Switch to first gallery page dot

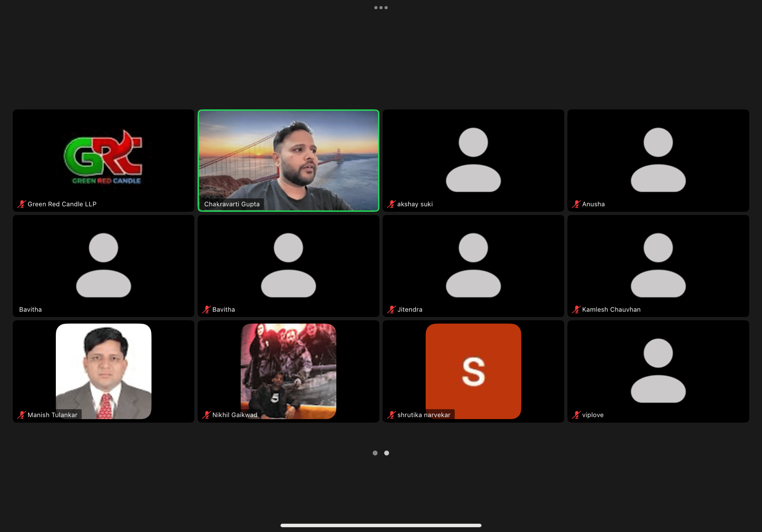(375, 453)
